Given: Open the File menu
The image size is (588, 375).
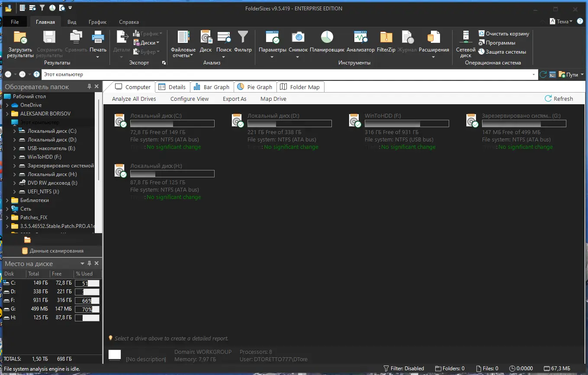Looking at the screenshot, I should (x=15, y=21).
